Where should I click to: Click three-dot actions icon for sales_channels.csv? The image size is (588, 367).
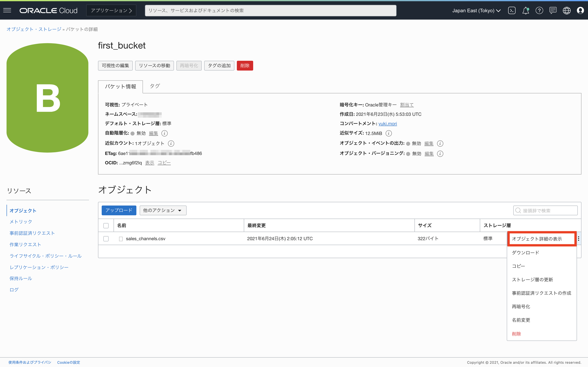pyautogui.click(x=579, y=239)
